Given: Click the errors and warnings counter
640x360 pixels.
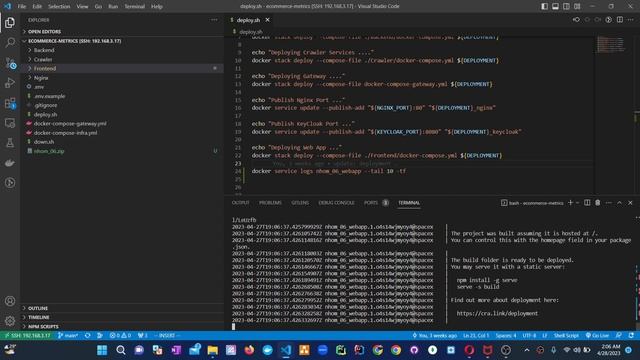Looking at the screenshot, I should pyautogui.click(x=120, y=336).
